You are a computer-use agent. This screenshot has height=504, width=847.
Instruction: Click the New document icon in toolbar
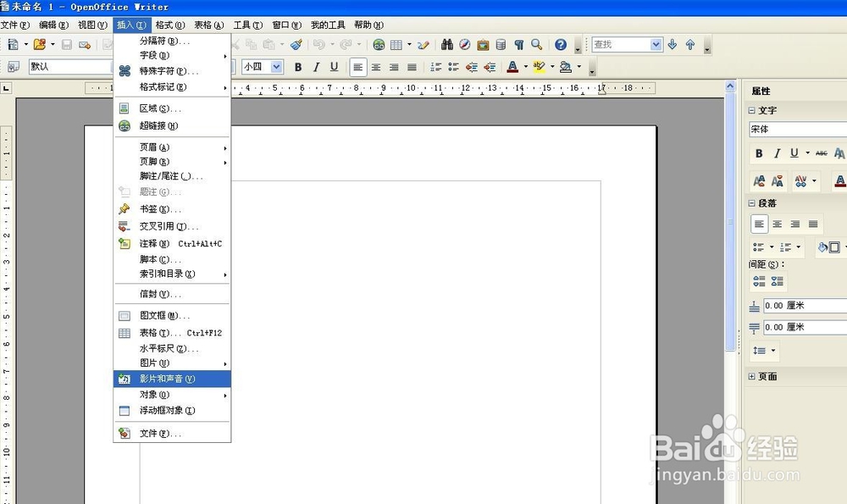click(13, 44)
